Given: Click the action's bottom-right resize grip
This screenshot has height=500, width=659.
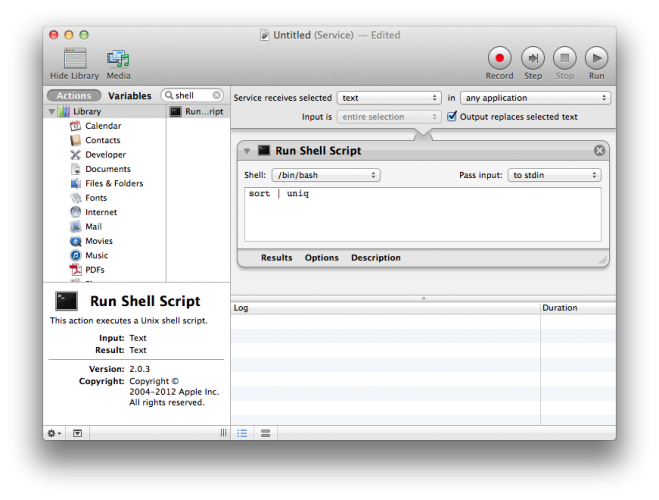Looking at the screenshot, I should click(x=603, y=261).
